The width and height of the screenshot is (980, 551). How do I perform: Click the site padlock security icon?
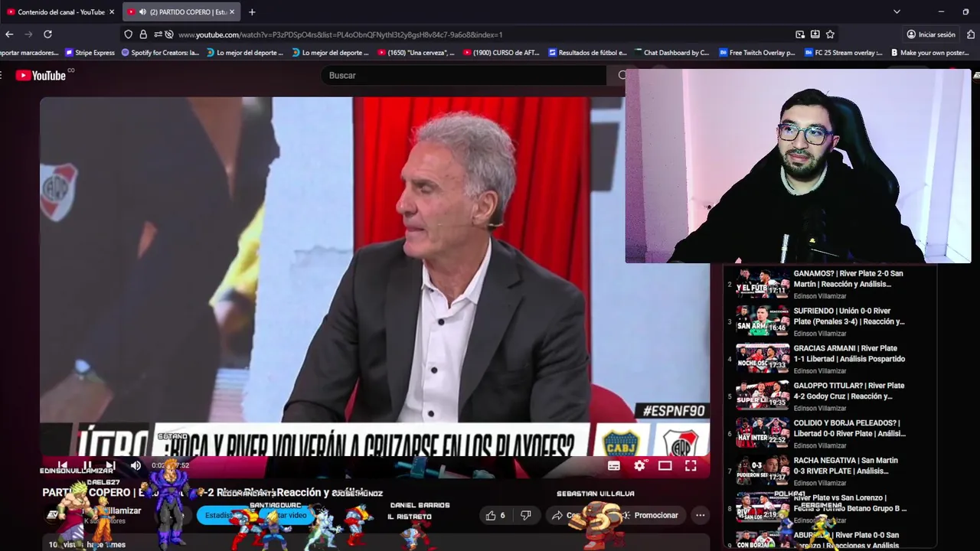click(x=143, y=34)
